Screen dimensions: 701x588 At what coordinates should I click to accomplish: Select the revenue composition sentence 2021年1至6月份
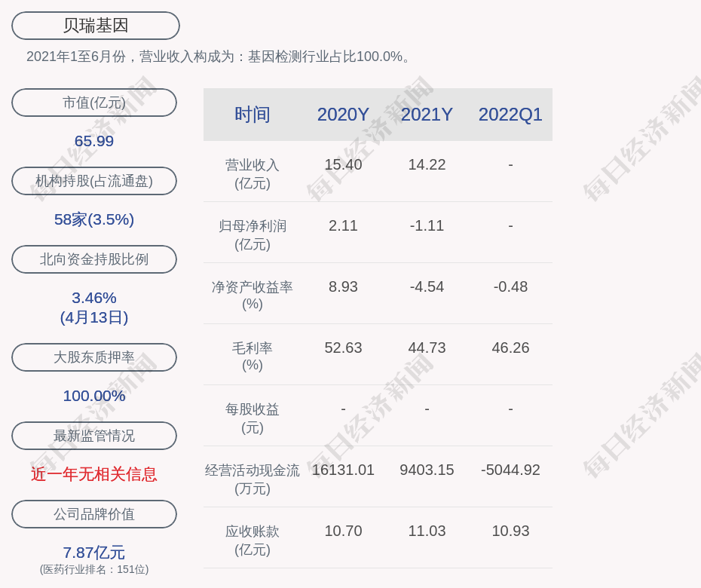[218, 57]
